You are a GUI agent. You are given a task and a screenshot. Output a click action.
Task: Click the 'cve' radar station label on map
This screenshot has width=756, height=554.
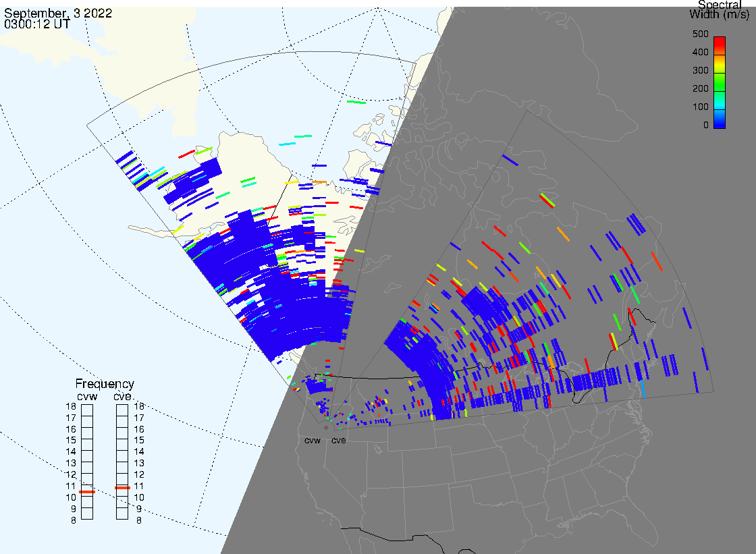(338, 441)
